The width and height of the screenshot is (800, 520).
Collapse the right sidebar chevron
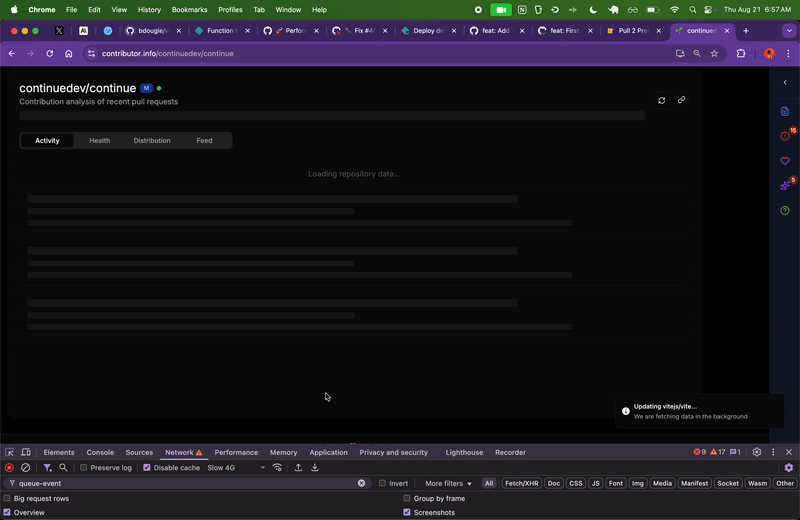click(785, 83)
